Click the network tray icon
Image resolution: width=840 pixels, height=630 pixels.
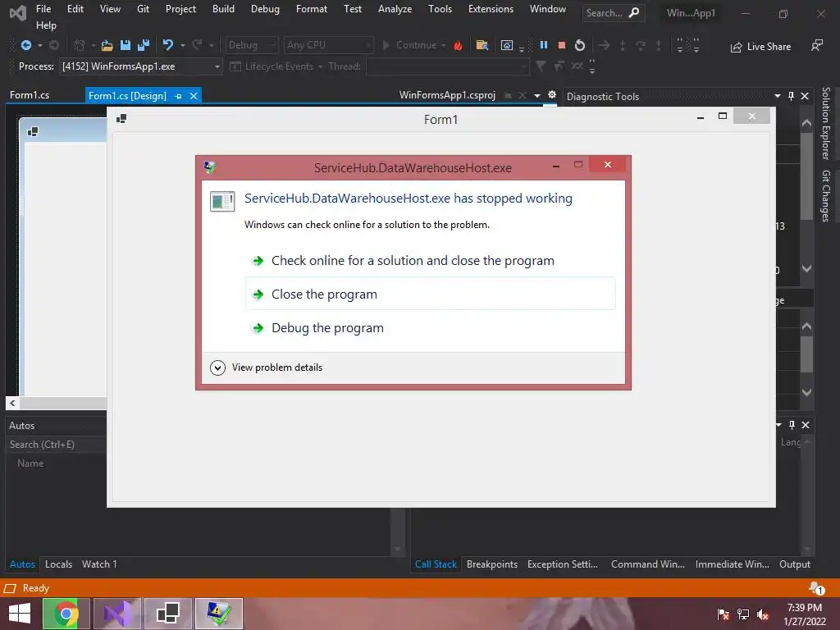pyautogui.click(x=743, y=614)
